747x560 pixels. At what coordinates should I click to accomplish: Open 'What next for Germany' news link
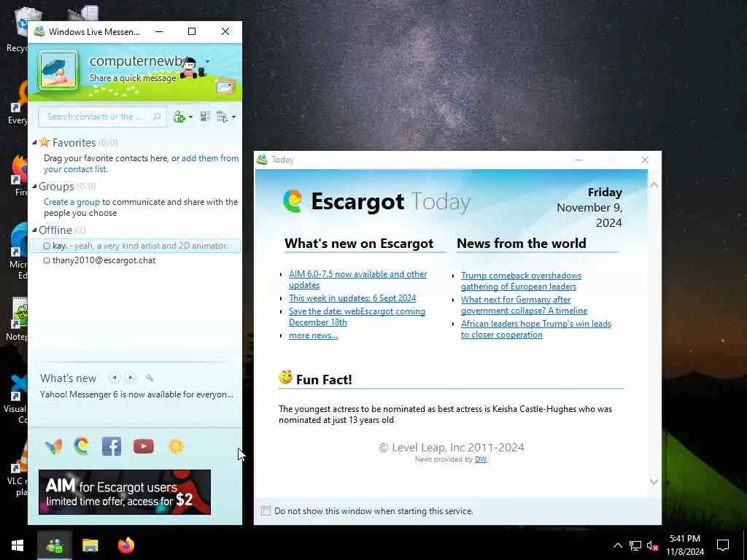524,305
